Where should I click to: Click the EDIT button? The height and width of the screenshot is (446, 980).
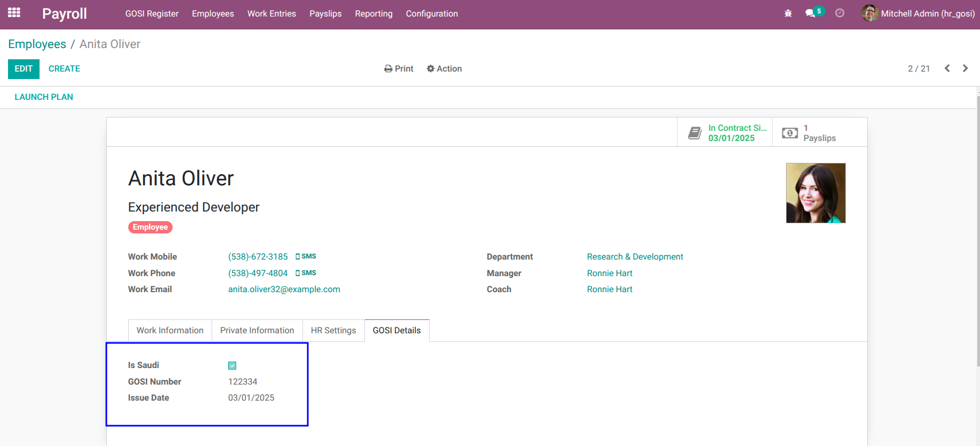pyautogui.click(x=24, y=69)
